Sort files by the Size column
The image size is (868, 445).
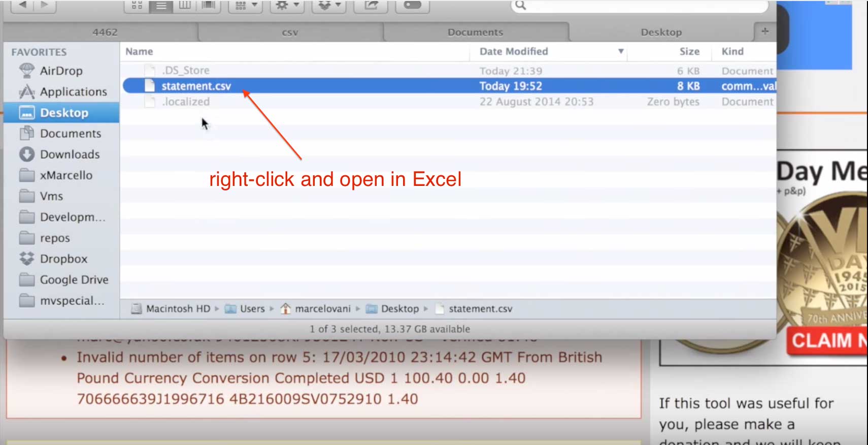689,51
